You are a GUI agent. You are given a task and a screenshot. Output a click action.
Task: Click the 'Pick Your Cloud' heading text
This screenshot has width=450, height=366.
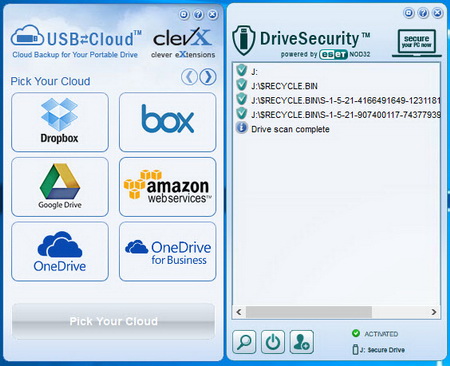[x=50, y=81]
